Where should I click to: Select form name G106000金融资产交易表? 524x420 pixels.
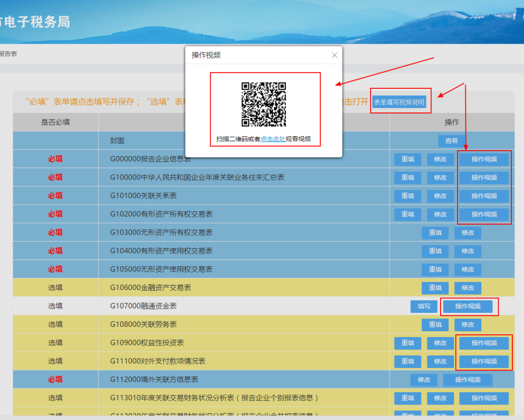click(150, 288)
